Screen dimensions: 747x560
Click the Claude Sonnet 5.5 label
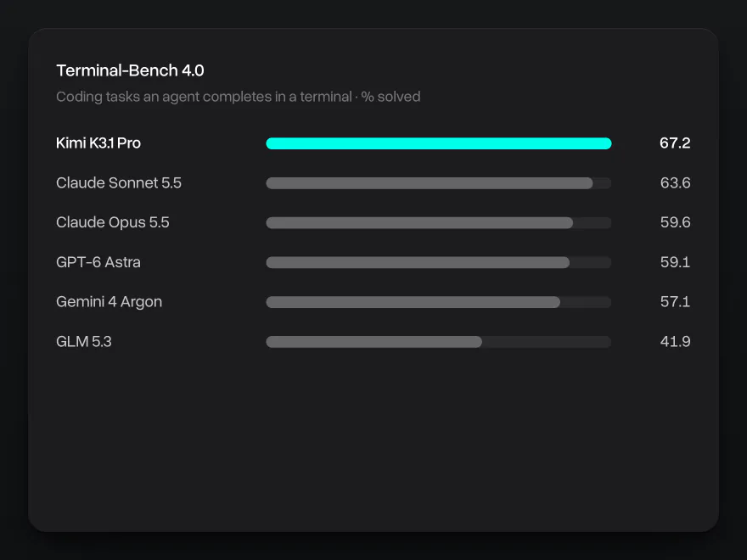pos(119,183)
